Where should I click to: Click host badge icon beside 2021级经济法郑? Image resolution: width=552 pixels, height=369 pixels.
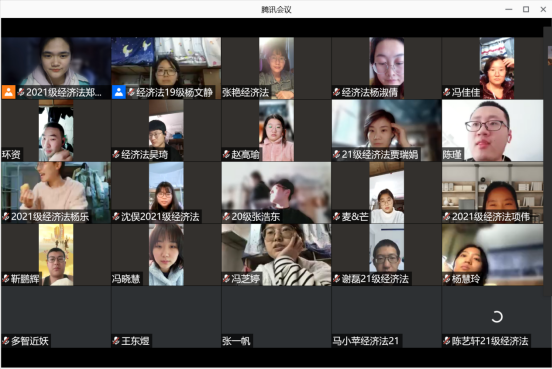(x=8, y=92)
